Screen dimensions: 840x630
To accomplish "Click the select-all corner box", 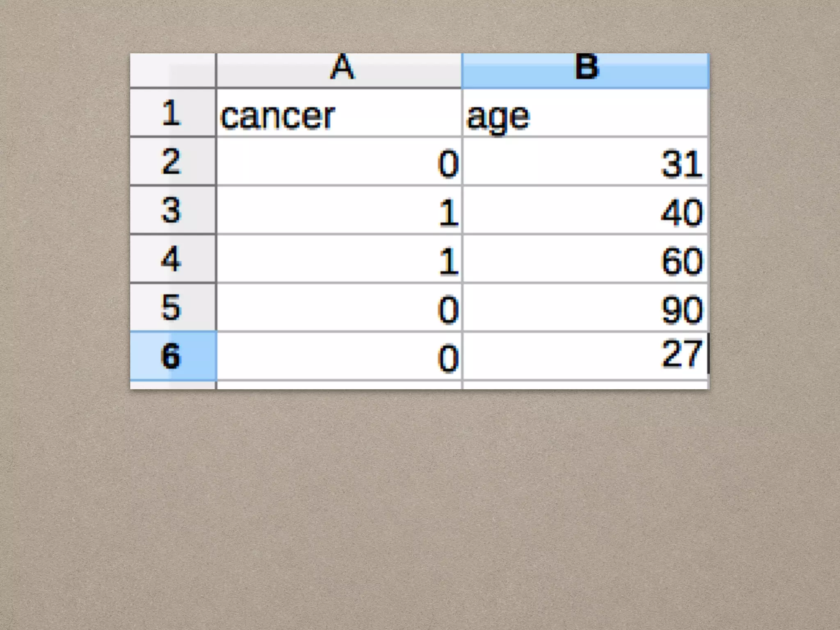I will tap(172, 70).
